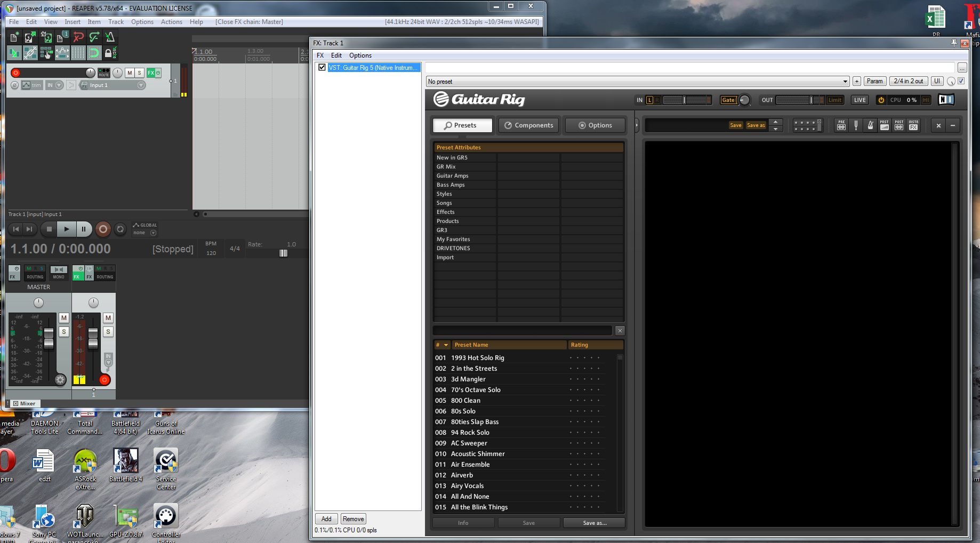The height and width of the screenshot is (543, 980).
Task: Click the Play transport button
Action: coord(66,229)
